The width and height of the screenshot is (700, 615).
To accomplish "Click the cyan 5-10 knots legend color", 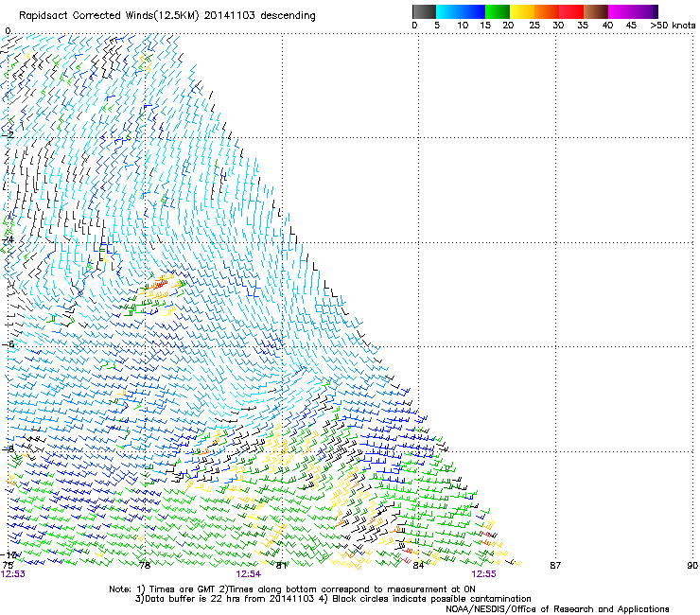I will coord(447,11).
